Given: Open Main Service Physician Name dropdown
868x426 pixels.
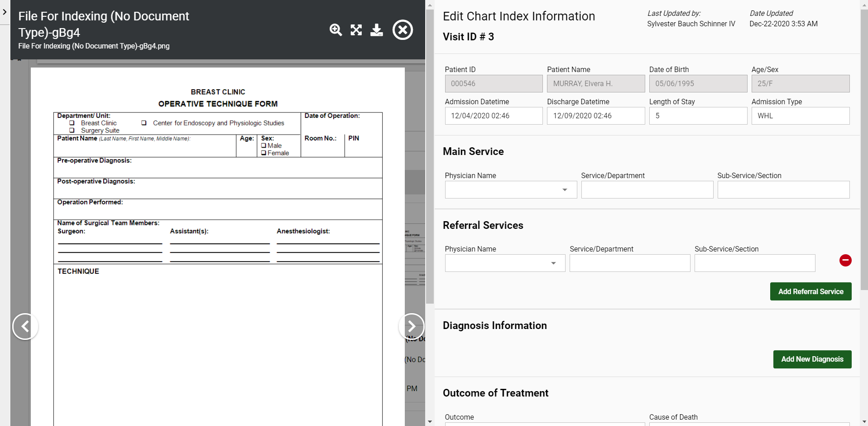Looking at the screenshot, I should (x=511, y=190).
